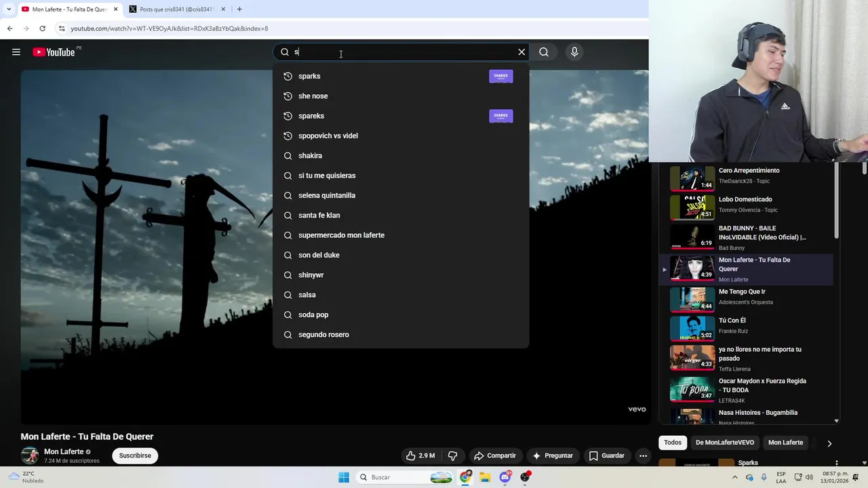Click the Sparks thumbnail beside 'sparks' suggestion
This screenshot has height=488, width=868.
pos(501,76)
